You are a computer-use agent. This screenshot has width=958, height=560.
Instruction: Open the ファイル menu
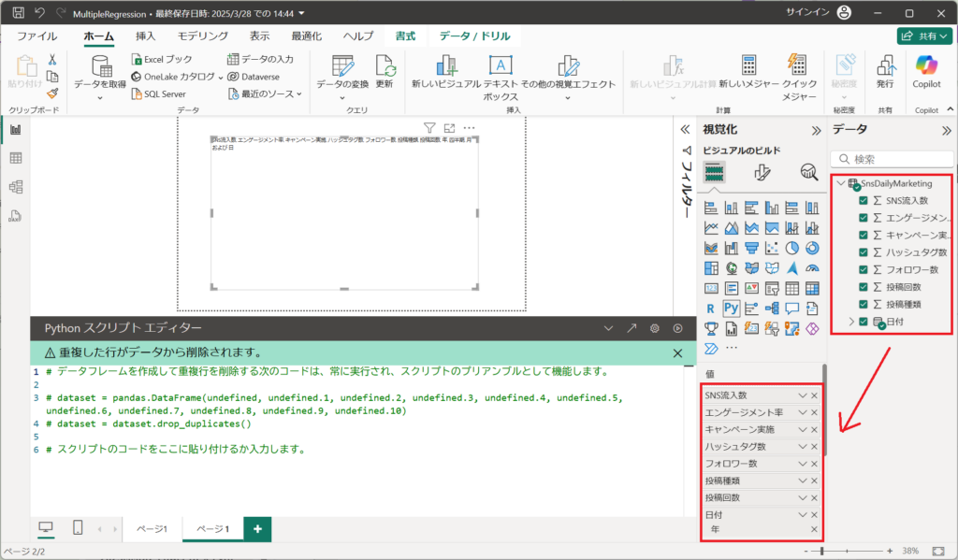point(36,36)
